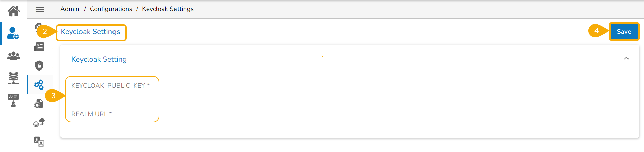Click the data server network icon
The width and height of the screenshot is (644, 152).
[13, 78]
